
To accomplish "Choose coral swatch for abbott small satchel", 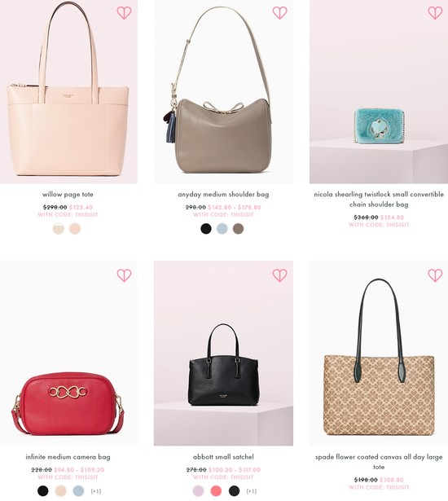I will tap(217, 490).
